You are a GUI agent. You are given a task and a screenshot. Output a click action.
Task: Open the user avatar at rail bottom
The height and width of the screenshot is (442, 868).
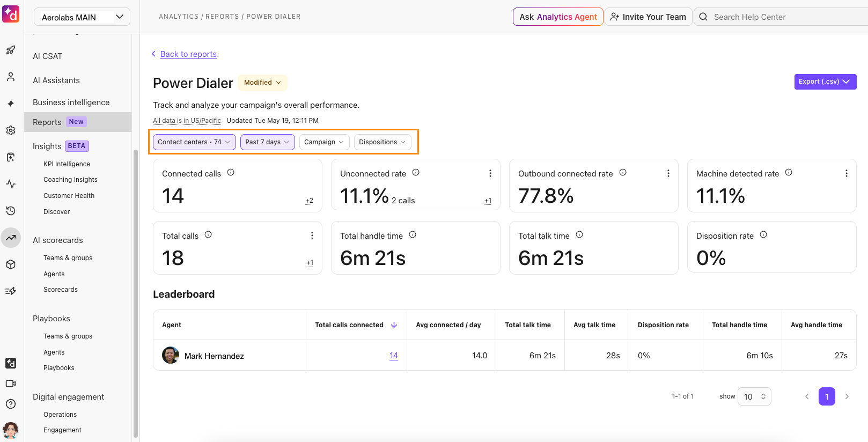coord(11,430)
